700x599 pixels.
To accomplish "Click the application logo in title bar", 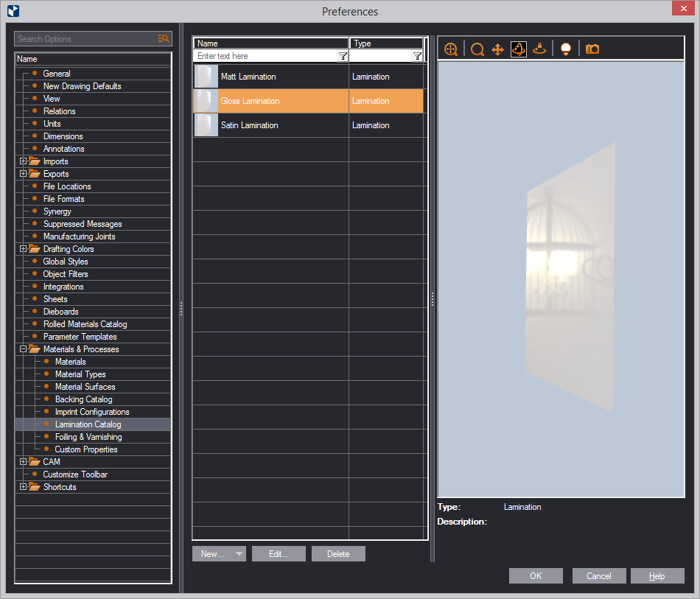I will pyautogui.click(x=13, y=11).
